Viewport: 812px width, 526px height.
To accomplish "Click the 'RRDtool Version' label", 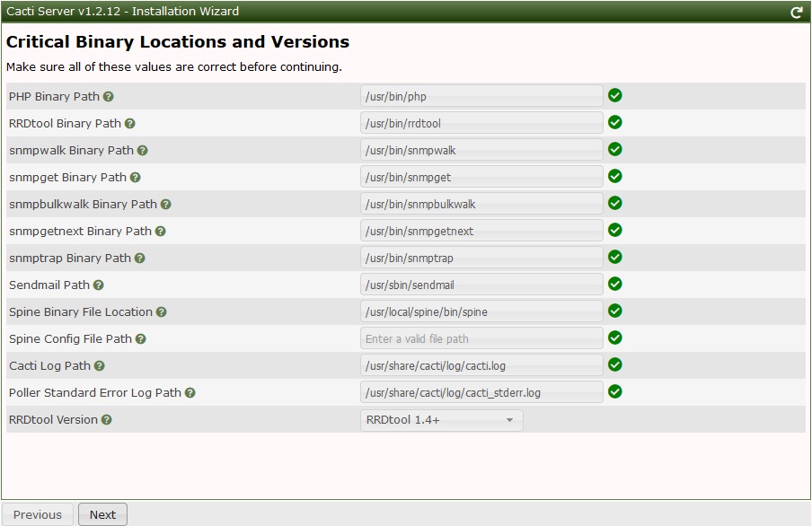I will (53, 420).
